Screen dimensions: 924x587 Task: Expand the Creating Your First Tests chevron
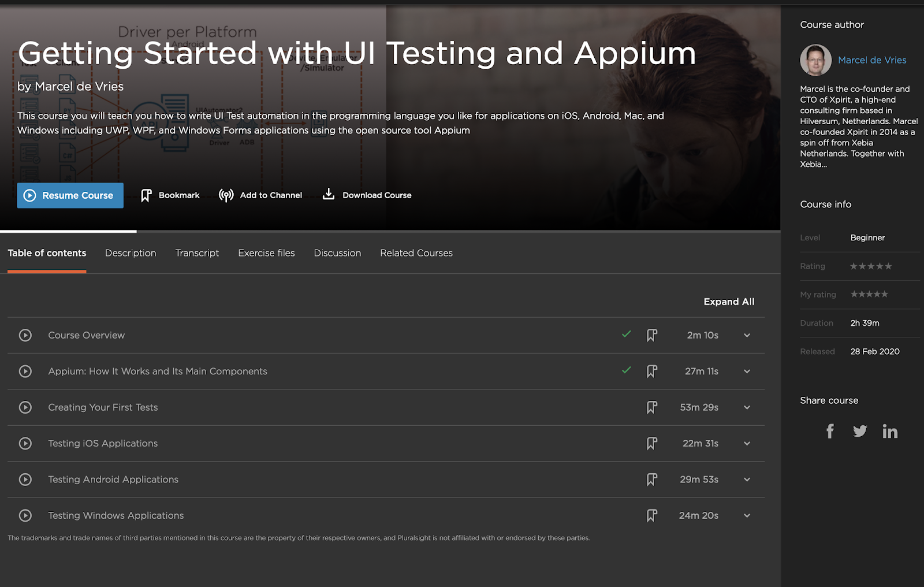[x=747, y=407]
